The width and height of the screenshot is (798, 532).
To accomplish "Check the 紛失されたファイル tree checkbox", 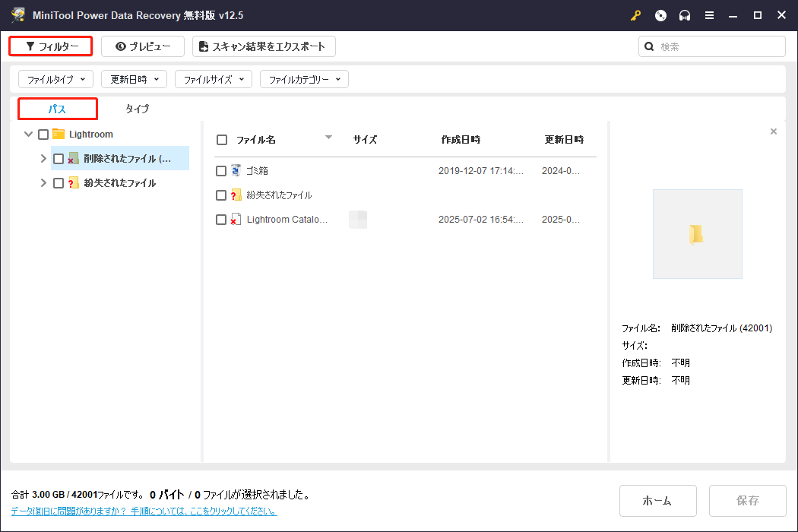I will click(59, 183).
